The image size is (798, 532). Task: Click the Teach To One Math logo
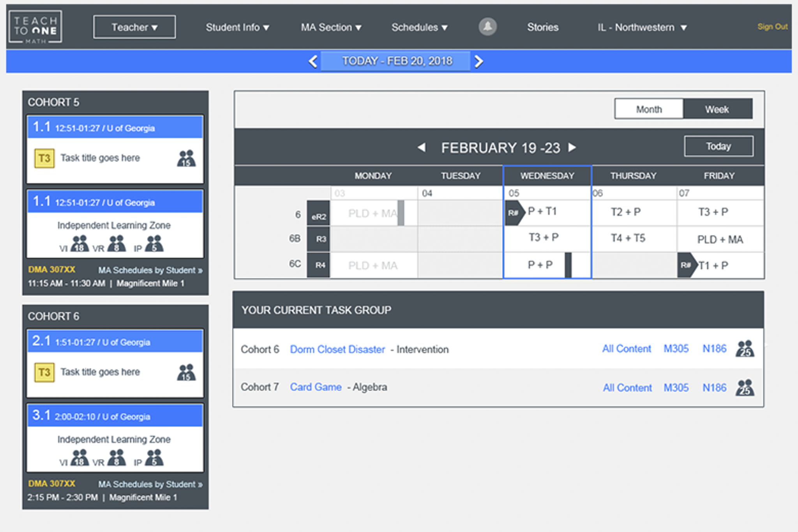(35, 27)
